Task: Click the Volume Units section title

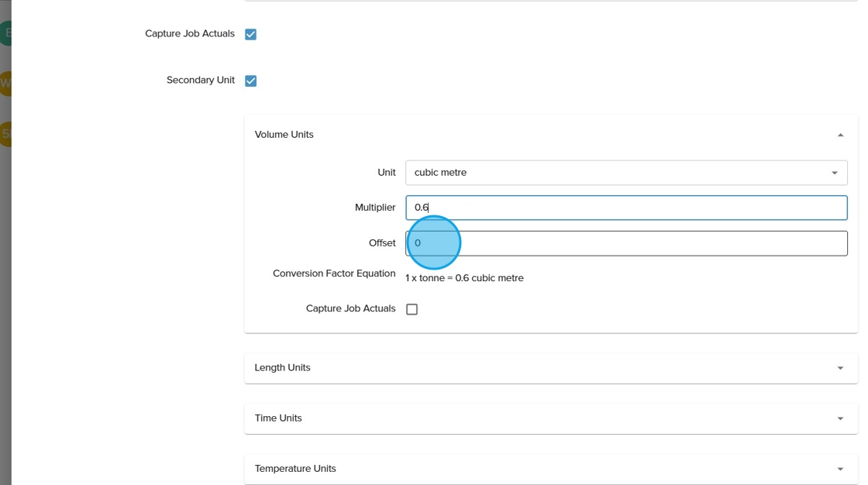Action: tap(284, 135)
